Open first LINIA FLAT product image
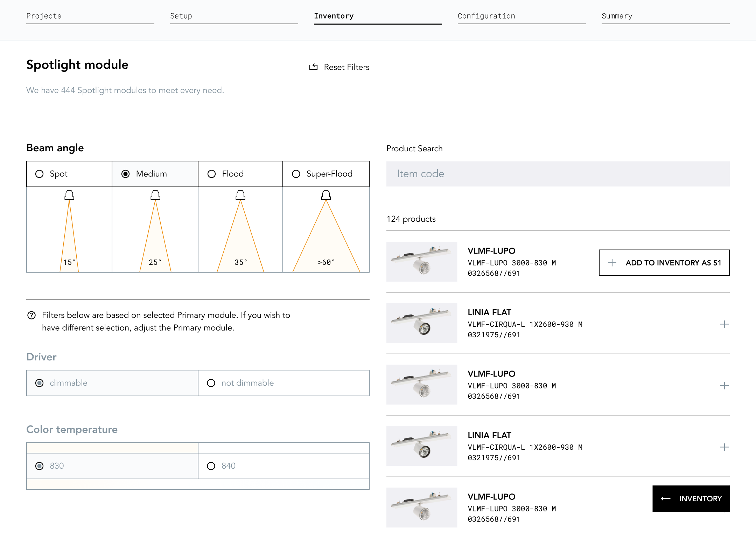The width and height of the screenshot is (756, 538). click(422, 323)
